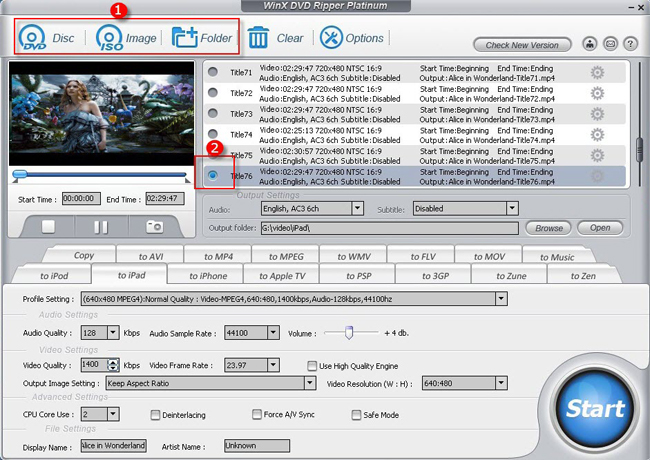This screenshot has height=460, width=650.
Task: Open the Audio track dropdown
Action: click(357, 208)
